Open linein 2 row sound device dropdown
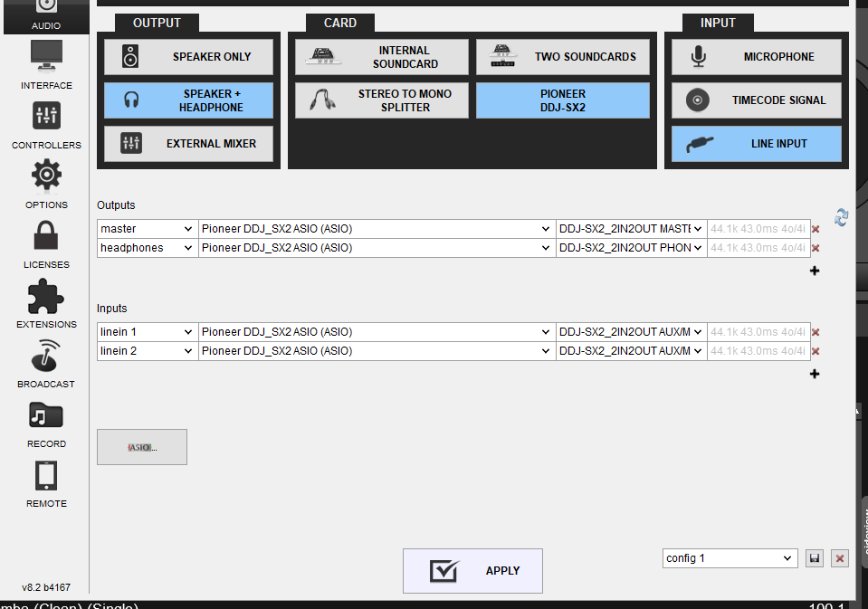Image resolution: width=868 pixels, height=609 pixels. (x=377, y=350)
